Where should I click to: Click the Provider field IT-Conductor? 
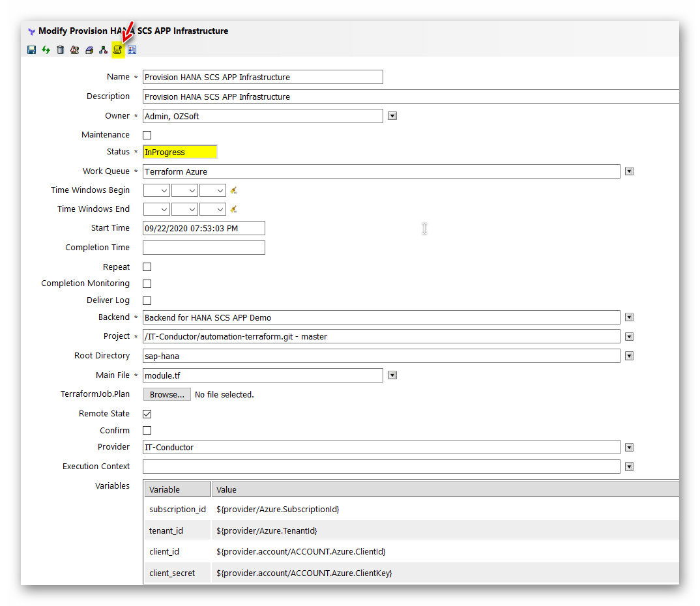[x=381, y=448]
